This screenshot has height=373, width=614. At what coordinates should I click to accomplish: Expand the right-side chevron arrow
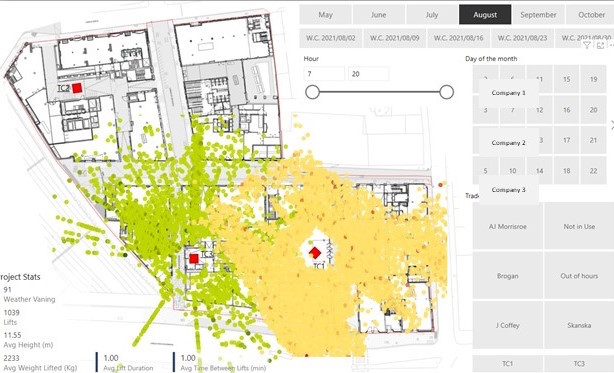point(612,125)
